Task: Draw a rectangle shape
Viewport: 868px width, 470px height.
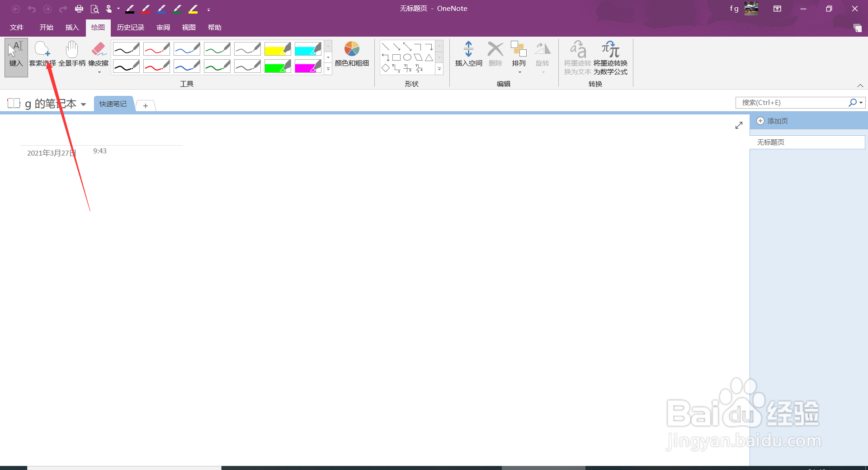Action: (x=396, y=57)
